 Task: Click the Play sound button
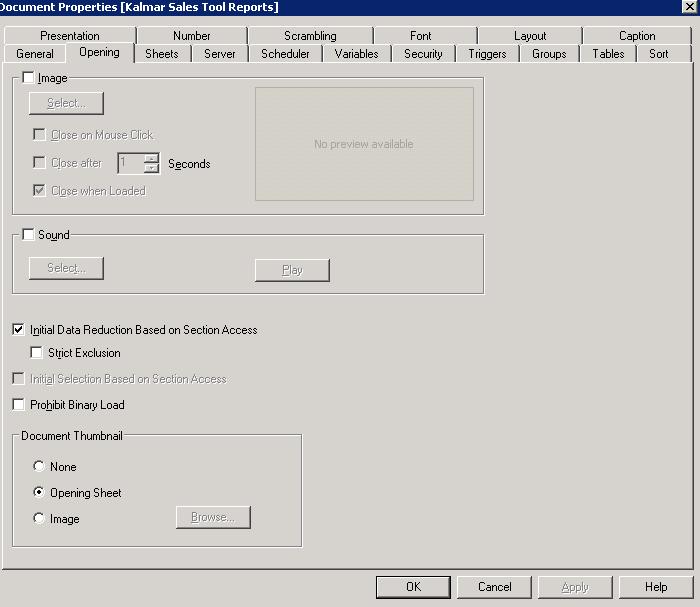pos(292,270)
